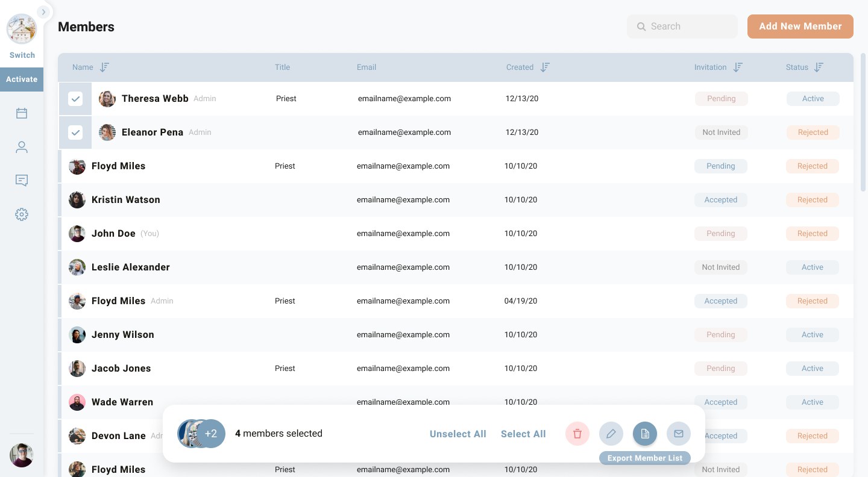Click Eleanor Pena's Rejected status badge
This screenshot has width=868, height=477.
coord(813,132)
